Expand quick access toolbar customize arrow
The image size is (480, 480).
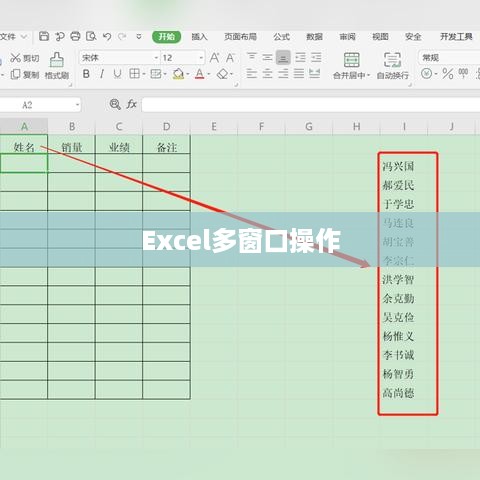coord(139,36)
